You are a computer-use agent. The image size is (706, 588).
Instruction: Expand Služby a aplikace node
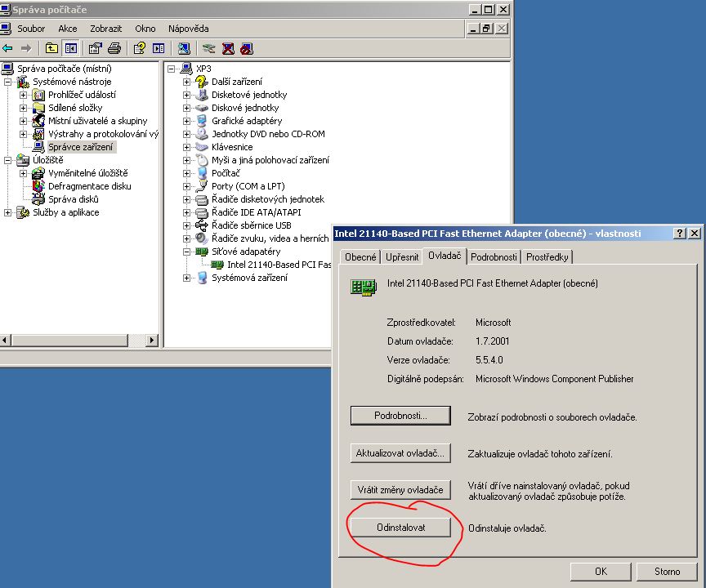(x=7, y=213)
